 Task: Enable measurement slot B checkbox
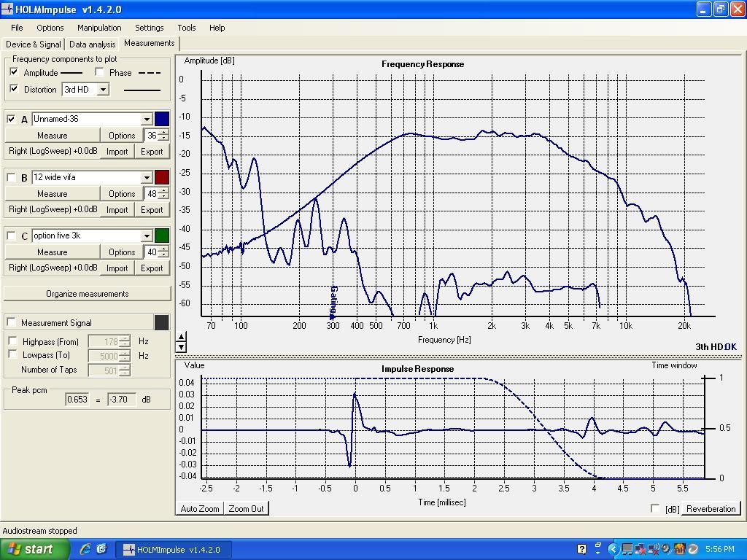point(11,177)
